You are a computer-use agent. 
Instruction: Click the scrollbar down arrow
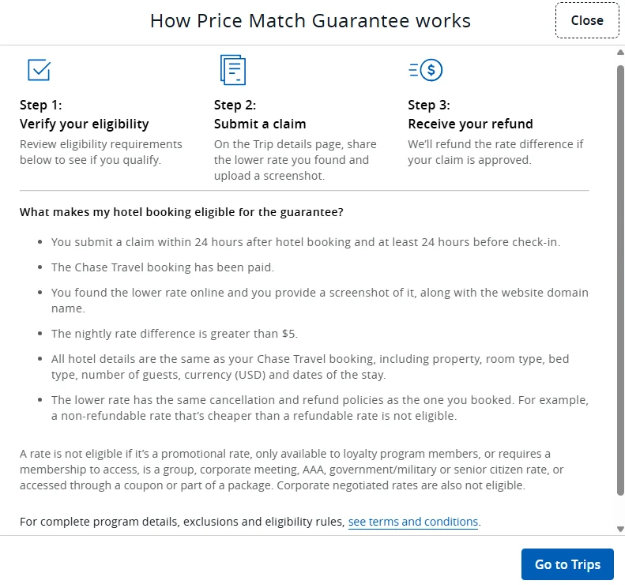point(619,528)
